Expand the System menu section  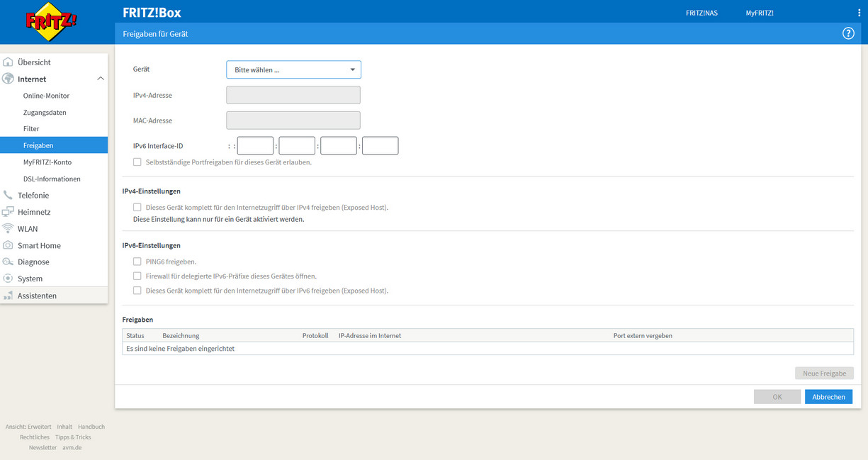point(30,279)
